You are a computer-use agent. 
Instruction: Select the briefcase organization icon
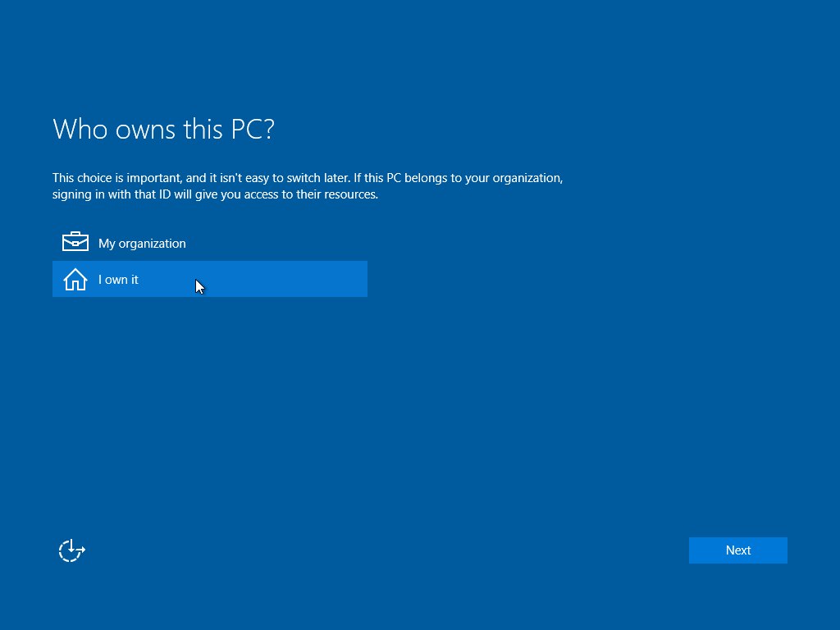coord(75,242)
